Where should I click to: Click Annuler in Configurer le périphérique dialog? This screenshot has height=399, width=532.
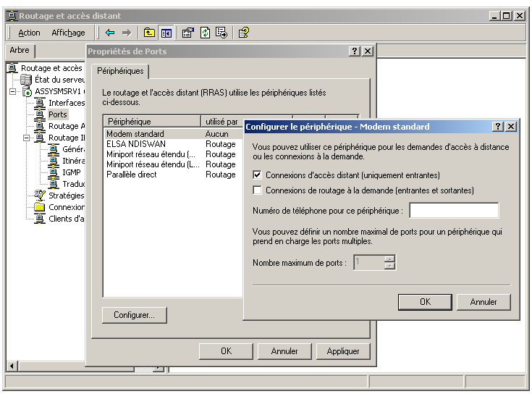(484, 302)
